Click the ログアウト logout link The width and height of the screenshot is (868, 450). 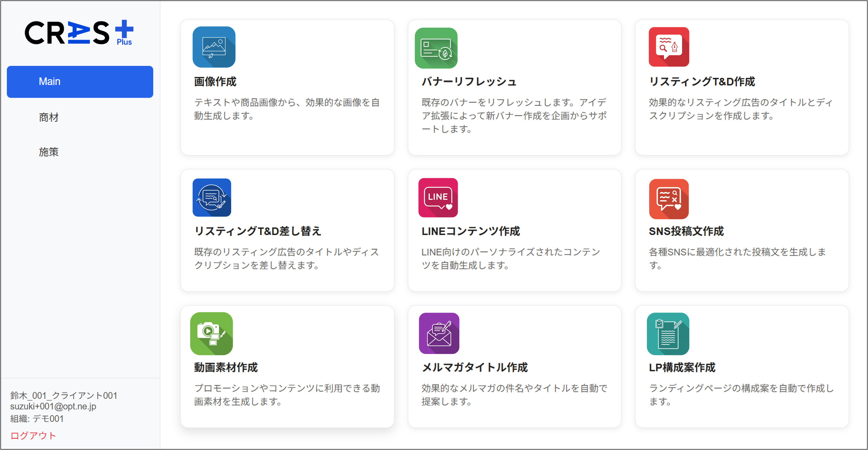tap(33, 436)
